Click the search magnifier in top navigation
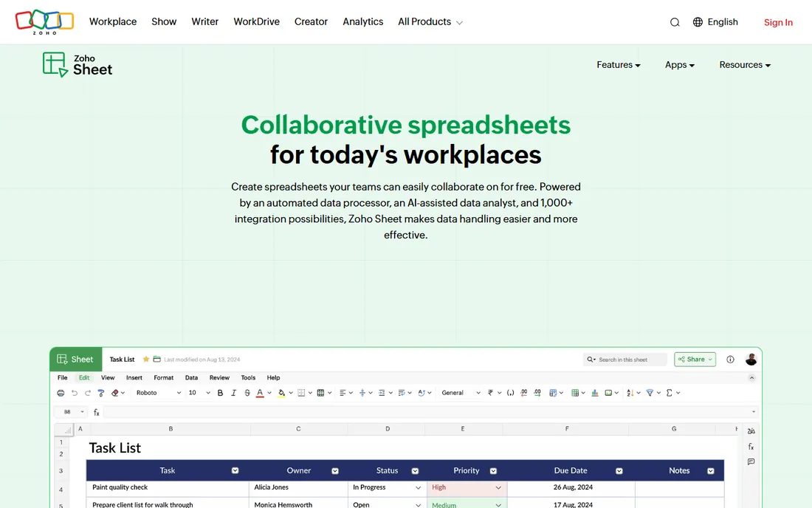Viewport: 812px width, 508px height. (x=674, y=22)
